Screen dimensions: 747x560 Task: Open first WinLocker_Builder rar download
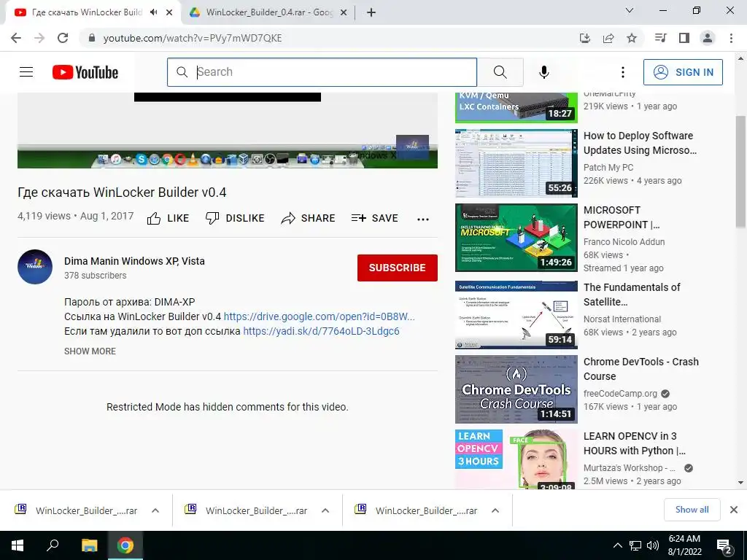86,510
